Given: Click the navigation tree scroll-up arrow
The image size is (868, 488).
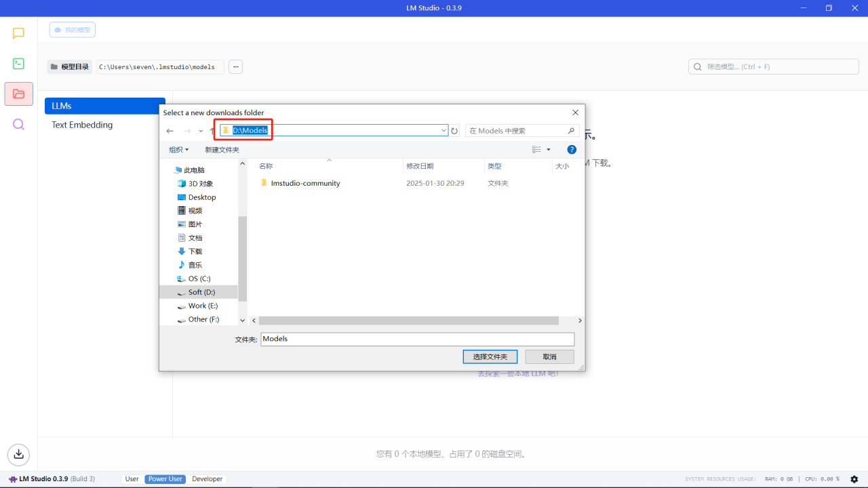Looking at the screenshot, I should (x=243, y=163).
